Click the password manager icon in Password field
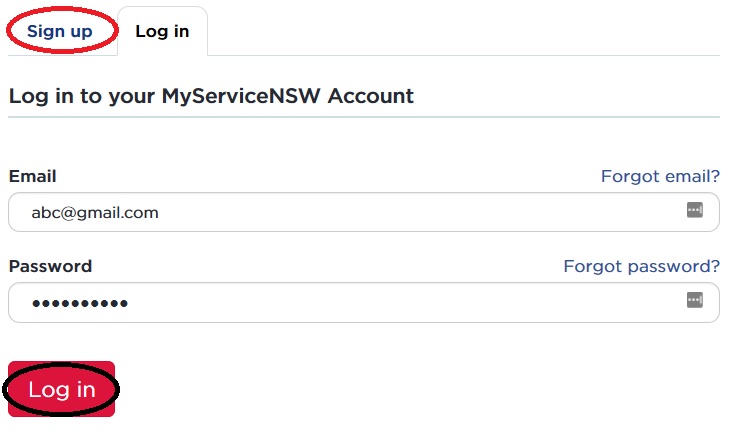This screenshot has height=441, width=739. pos(694,300)
